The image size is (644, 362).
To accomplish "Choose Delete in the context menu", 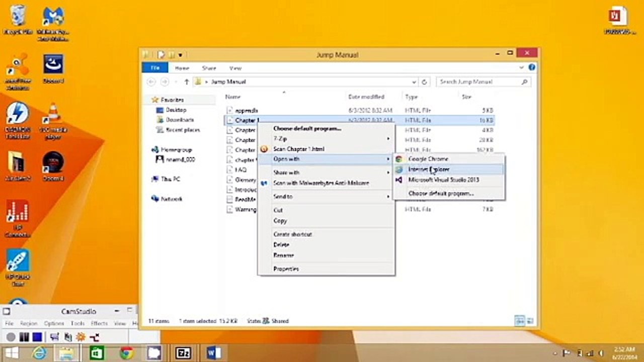I will coord(326,245).
